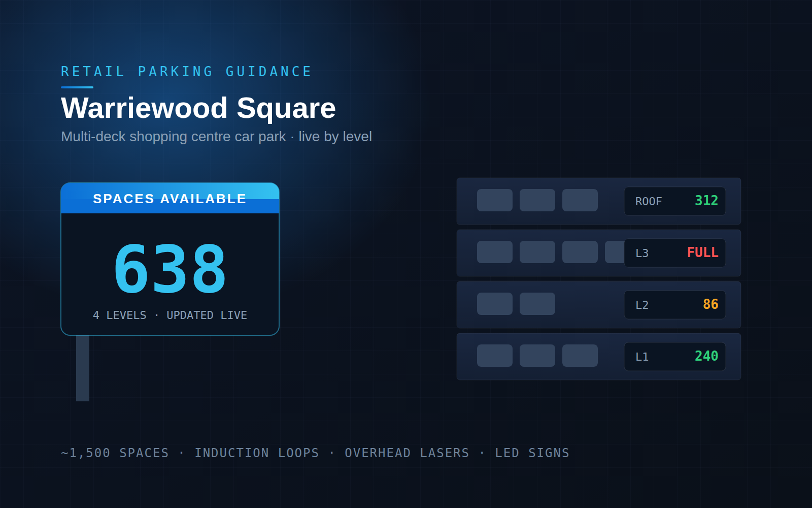The height and width of the screenshot is (508, 812).
Task: Click the third car block on the L1 row
Action: click(x=580, y=356)
